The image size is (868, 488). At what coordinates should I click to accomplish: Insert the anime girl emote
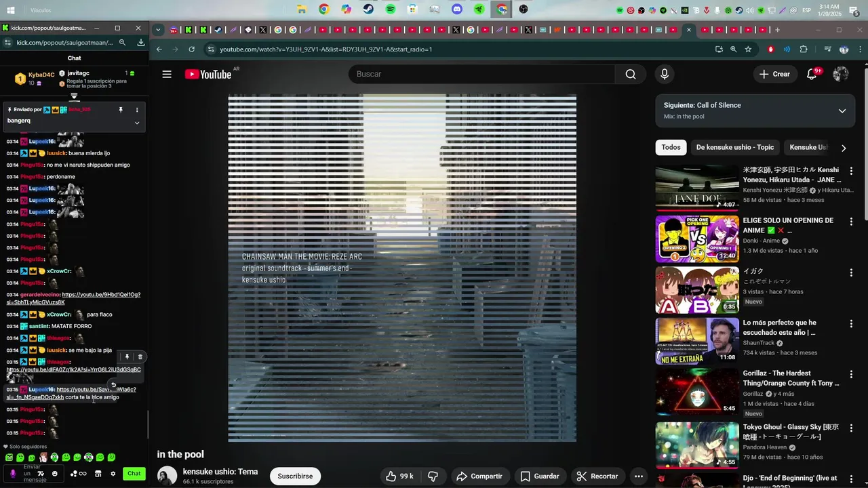(43, 457)
